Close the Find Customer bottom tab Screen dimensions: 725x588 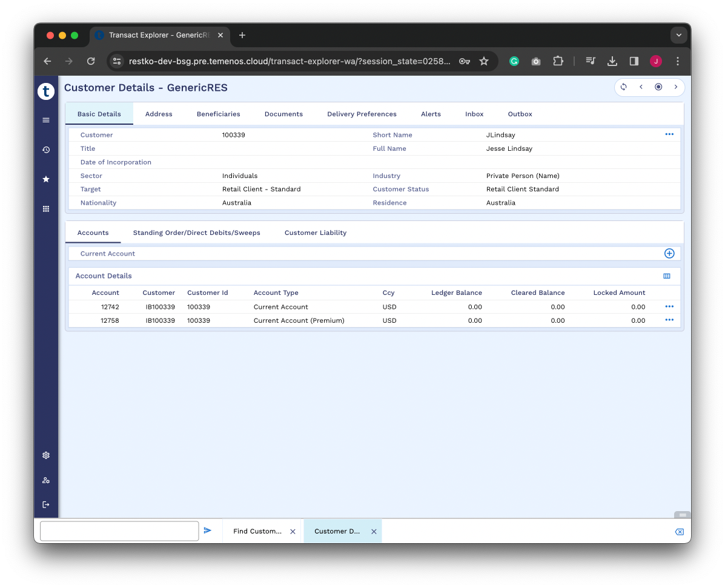[293, 532]
